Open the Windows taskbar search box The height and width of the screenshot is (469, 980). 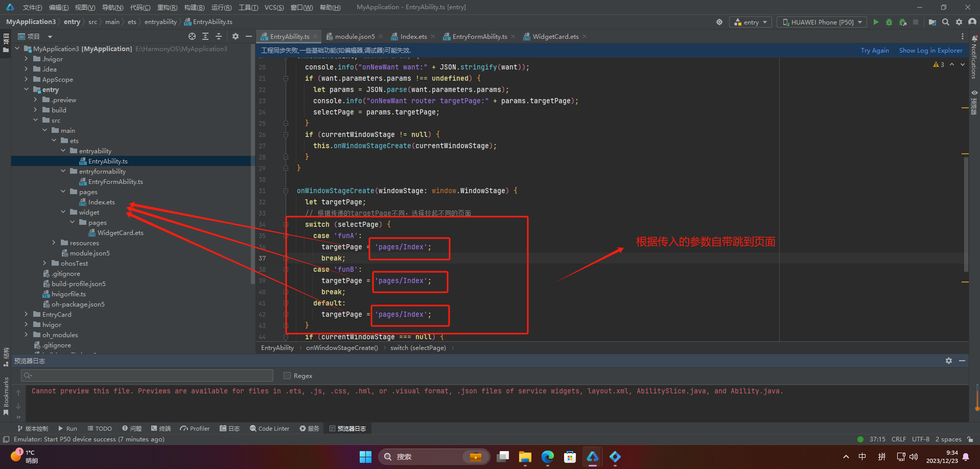[434, 457]
